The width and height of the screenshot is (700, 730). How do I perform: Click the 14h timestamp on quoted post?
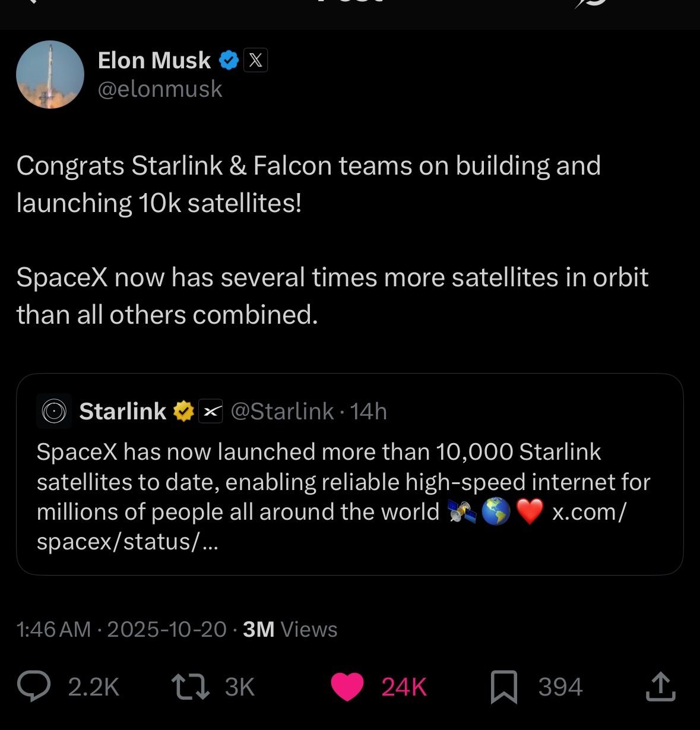(369, 411)
